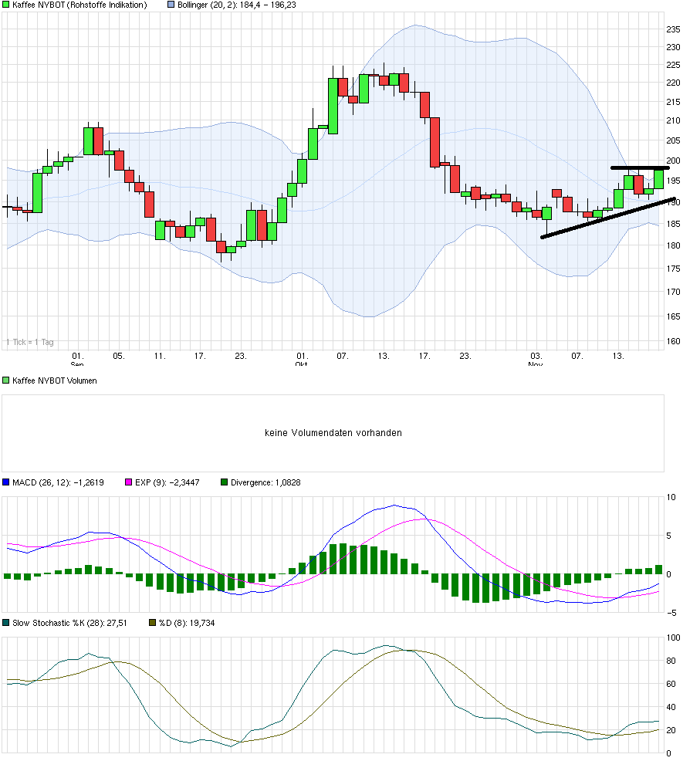
Task: Click the green Kaffee NYBOT legend swatch
Action: tap(6, 5)
